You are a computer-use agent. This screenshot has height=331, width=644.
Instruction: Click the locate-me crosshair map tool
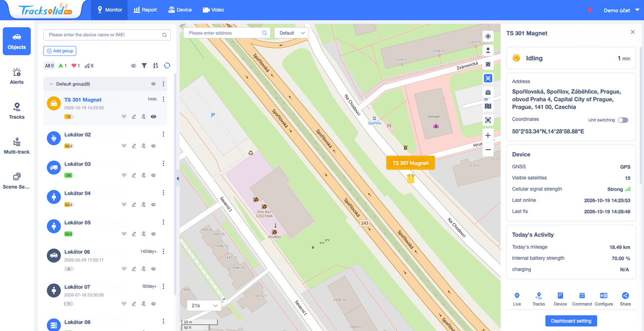click(488, 36)
